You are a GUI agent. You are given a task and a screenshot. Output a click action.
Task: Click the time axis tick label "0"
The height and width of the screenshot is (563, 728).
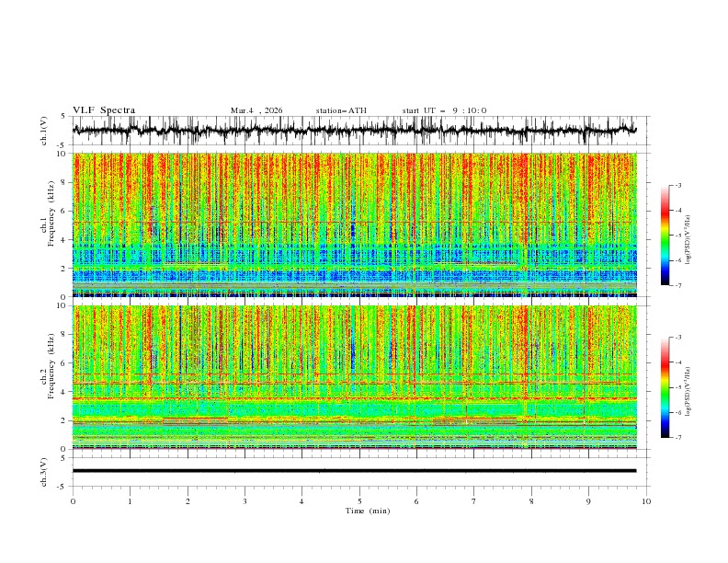click(x=73, y=501)
